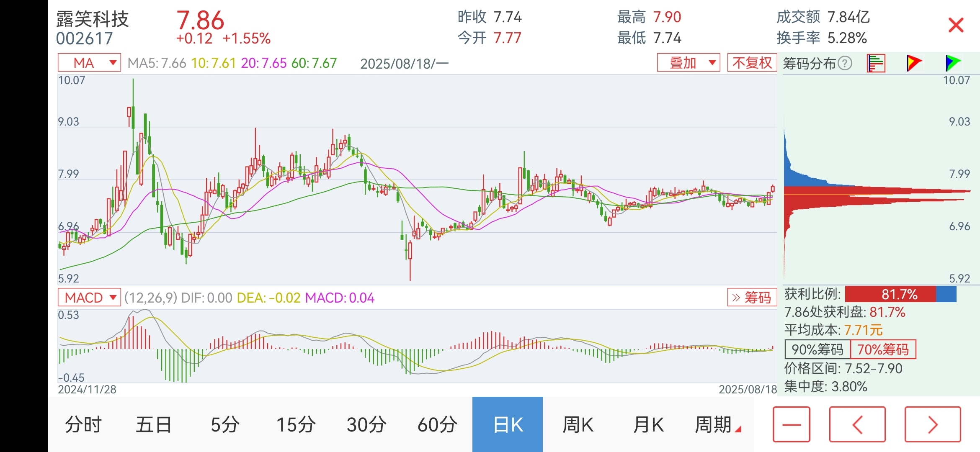Toggle the 70%筹码 option
980x452 pixels.
(883, 349)
